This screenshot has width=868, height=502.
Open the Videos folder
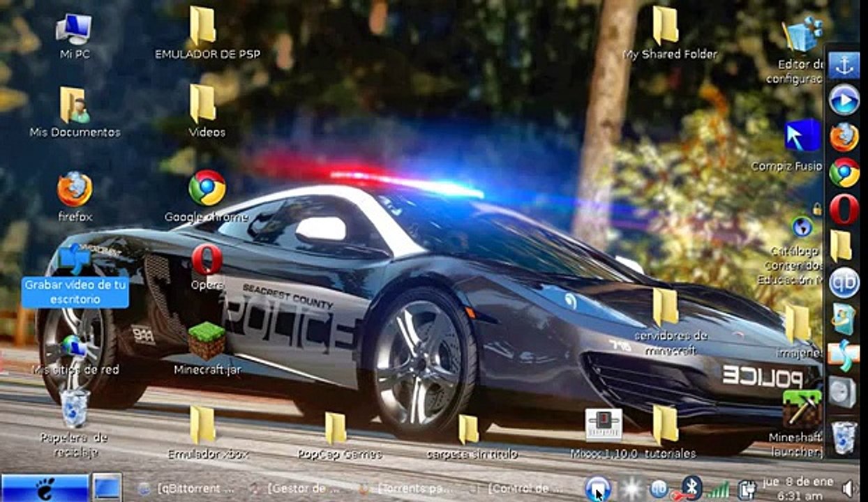[x=203, y=104]
